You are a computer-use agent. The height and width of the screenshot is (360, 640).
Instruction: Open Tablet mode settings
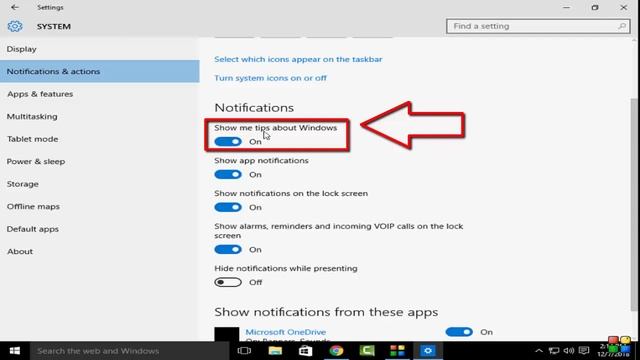pos(100,139)
